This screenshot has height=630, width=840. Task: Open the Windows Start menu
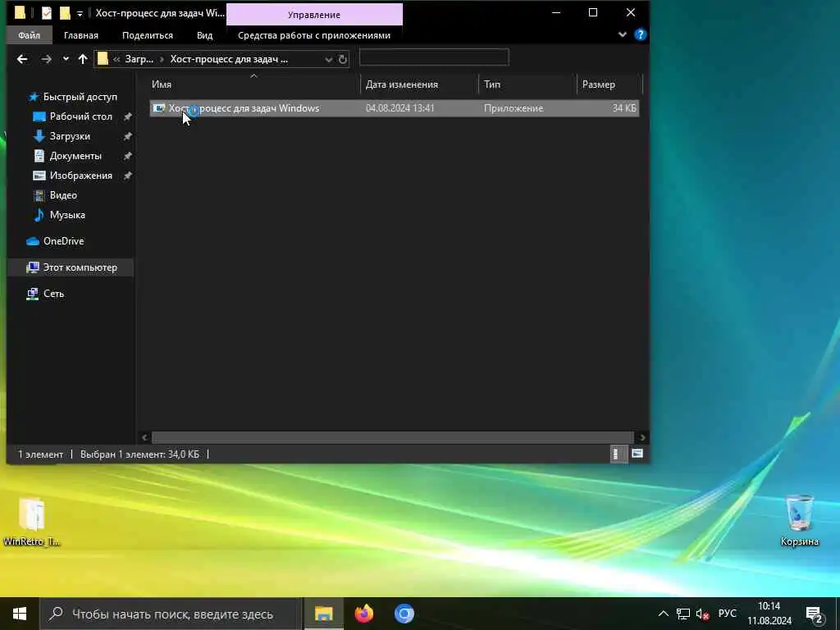tap(20, 614)
